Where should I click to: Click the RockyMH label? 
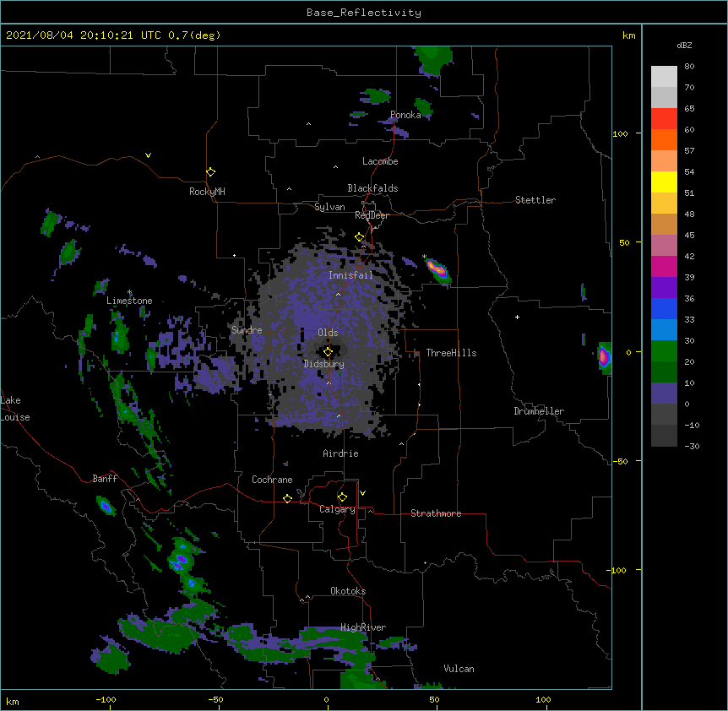pyautogui.click(x=207, y=192)
